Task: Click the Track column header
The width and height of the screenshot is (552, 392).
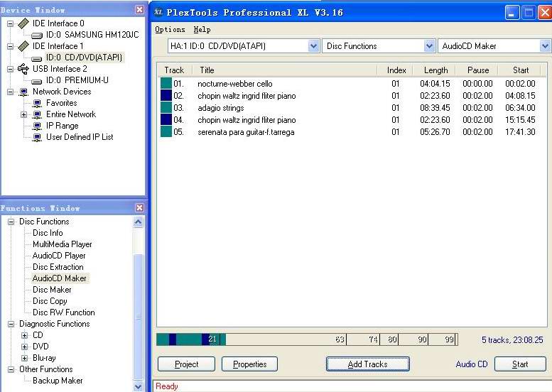Action: point(174,70)
